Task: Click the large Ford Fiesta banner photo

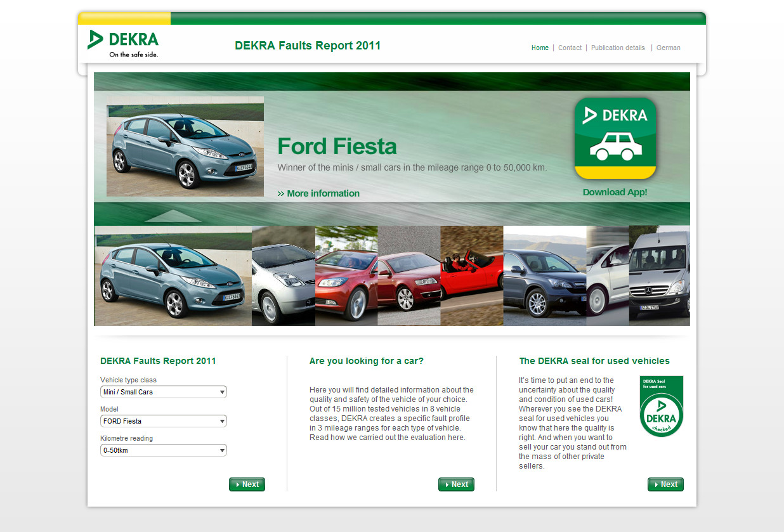Action: tap(185, 146)
